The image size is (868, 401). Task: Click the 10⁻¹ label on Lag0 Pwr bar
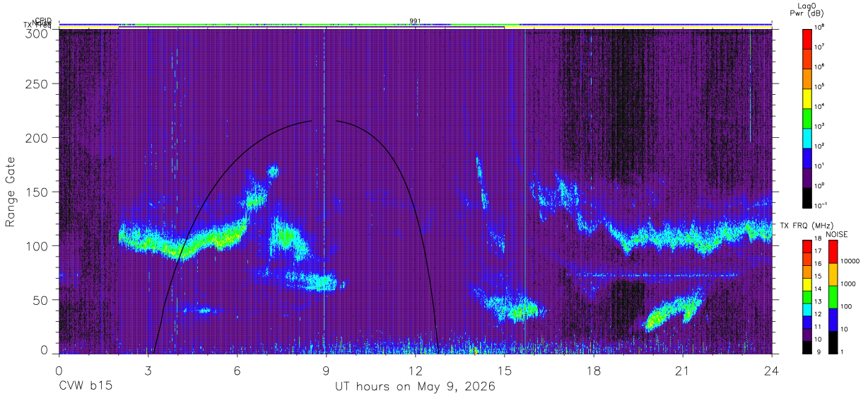pos(822,205)
